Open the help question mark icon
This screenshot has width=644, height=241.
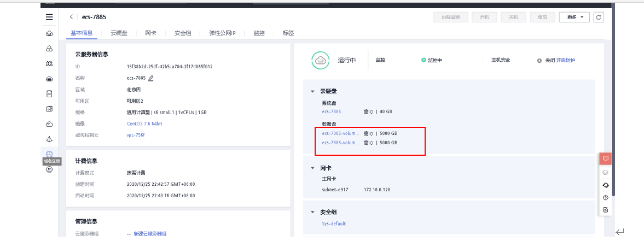[606, 198]
